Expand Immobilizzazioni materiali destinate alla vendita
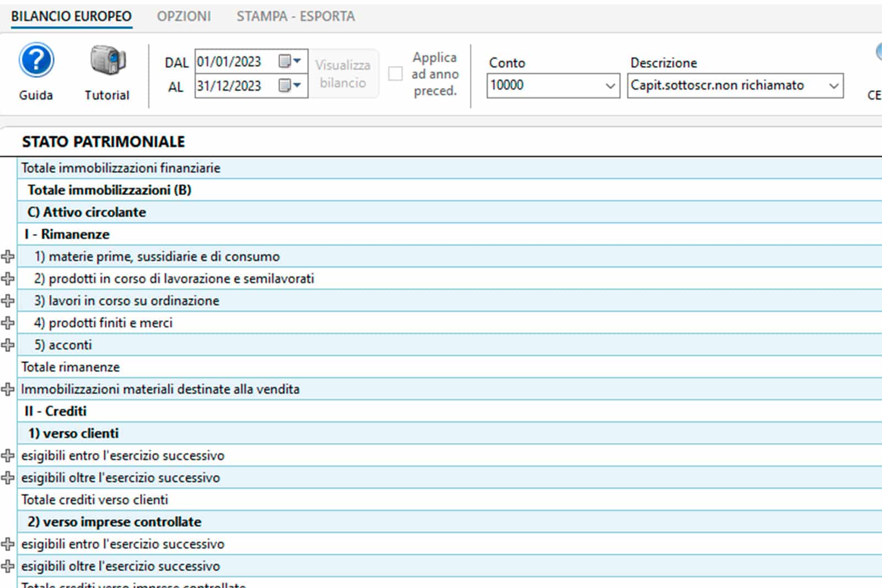Image resolution: width=882 pixels, height=588 pixels. 8,389
